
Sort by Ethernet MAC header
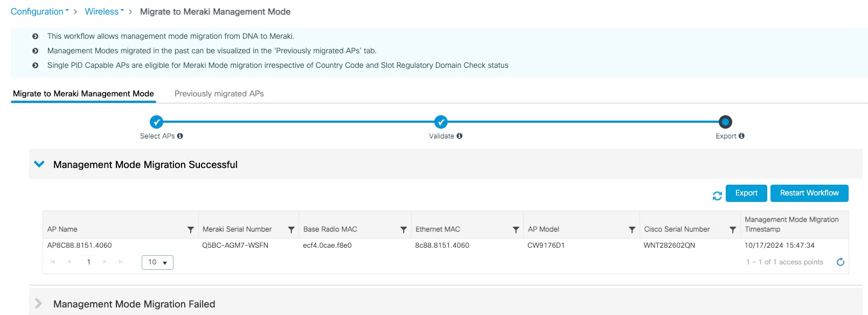pyautogui.click(x=438, y=229)
